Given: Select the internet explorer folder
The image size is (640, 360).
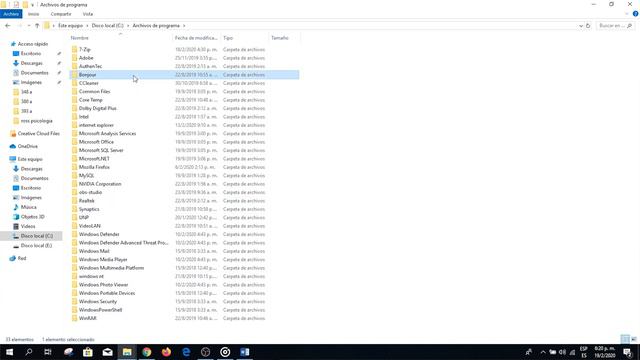Looking at the screenshot, I should (96, 125).
